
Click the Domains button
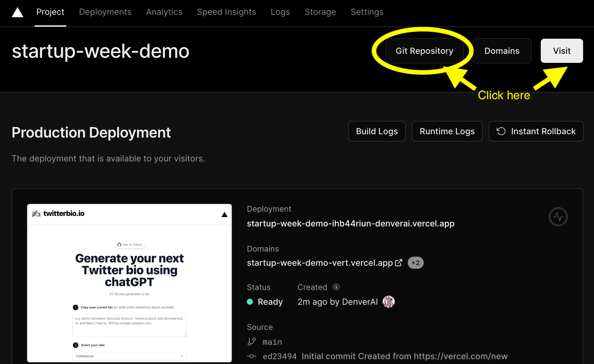[502, 50]
